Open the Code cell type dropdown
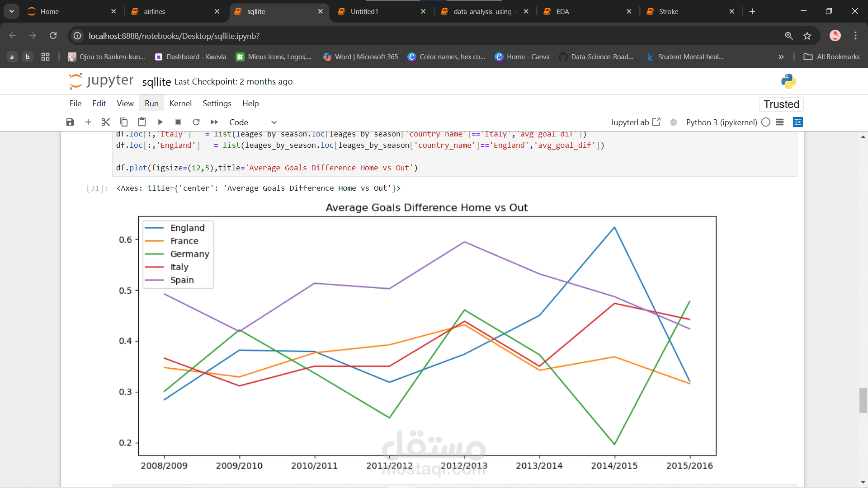The image size is (868, 488). point(253,122)
